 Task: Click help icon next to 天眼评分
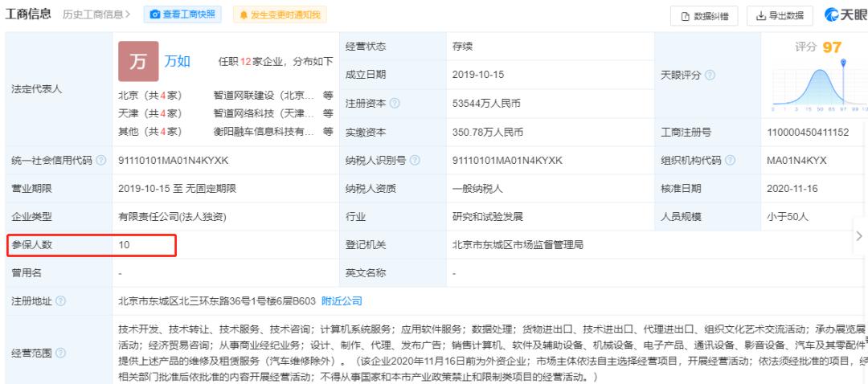(710, 76)
